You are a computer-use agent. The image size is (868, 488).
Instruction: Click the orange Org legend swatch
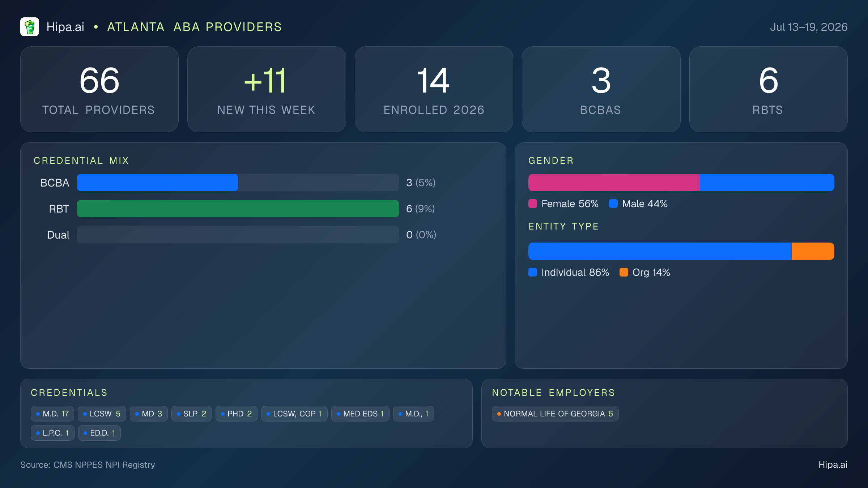tap(624, 272)
